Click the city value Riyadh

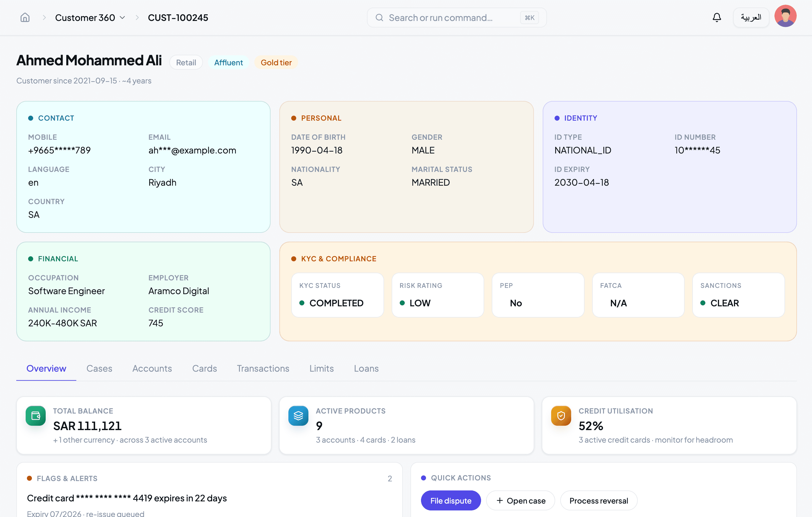coord(162,182)
